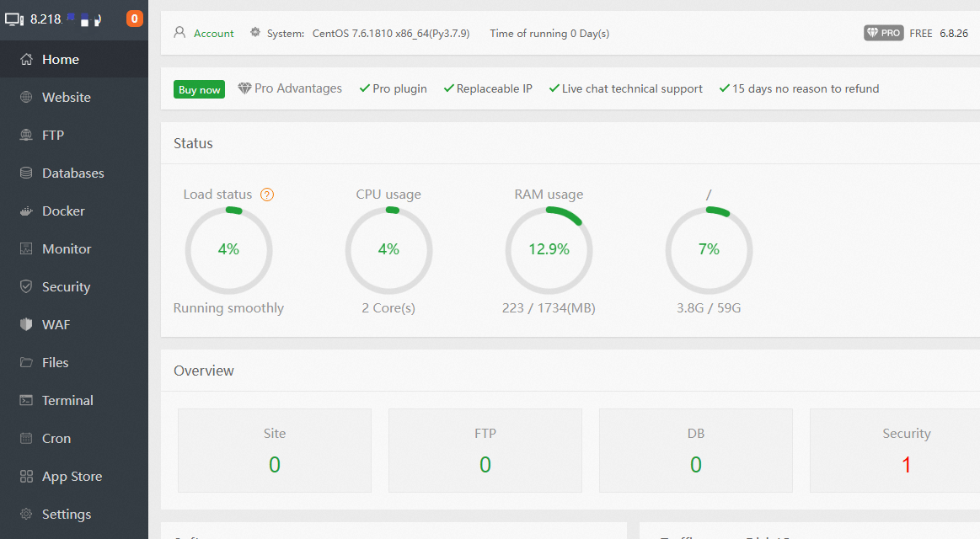
Task: Click the Databases stack icon
Action: coord(26,173)
